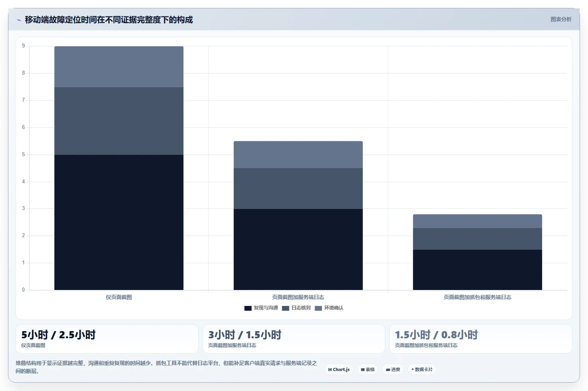Click the 页面截图加服务端日志 caption in second card
The height and width of the screenshot is (391, 588).
click(232, 345)
